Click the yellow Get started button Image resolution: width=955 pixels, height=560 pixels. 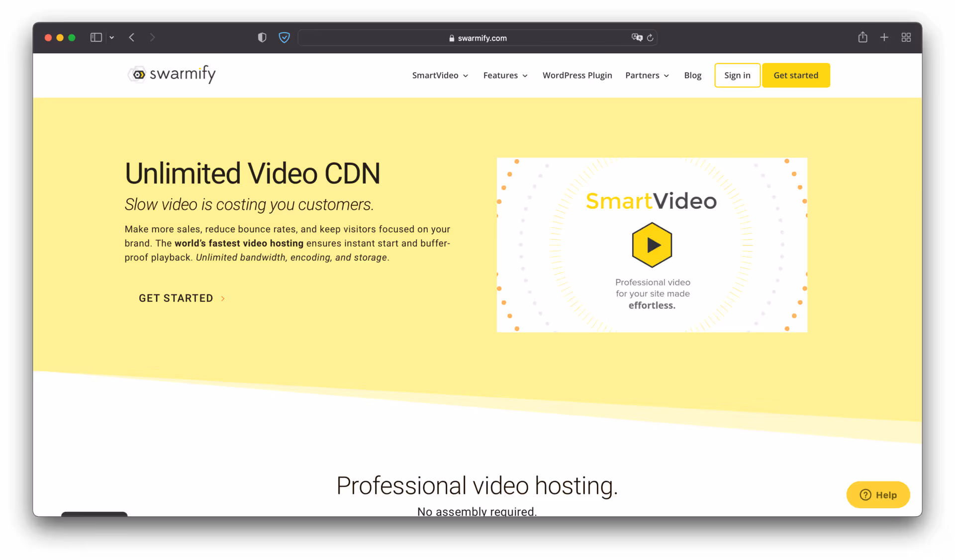(796, 75)
